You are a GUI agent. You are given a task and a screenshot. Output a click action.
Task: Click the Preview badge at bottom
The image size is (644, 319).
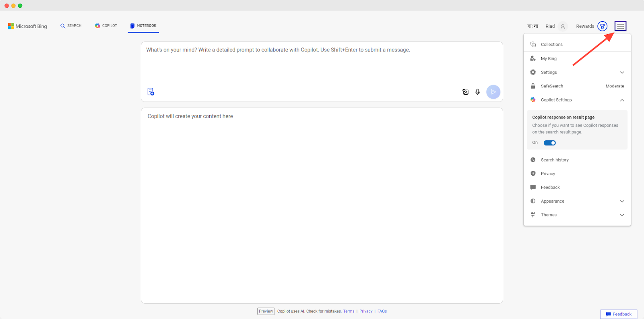[266, 311]
